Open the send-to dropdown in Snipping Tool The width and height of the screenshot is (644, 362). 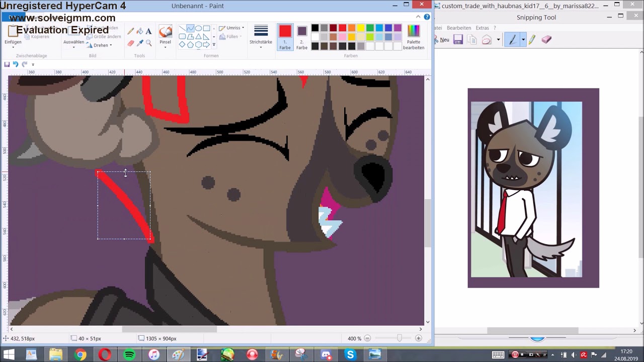tap(498, 40)
